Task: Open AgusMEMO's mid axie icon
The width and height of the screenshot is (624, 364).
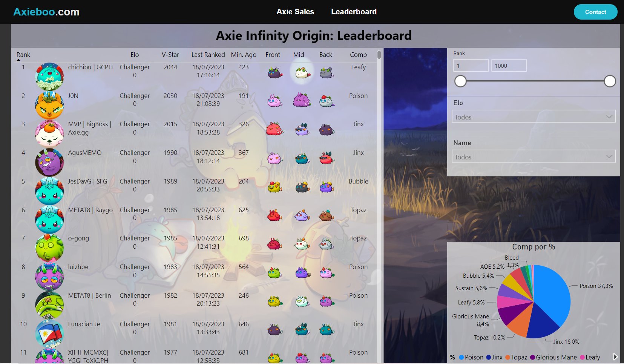Action: click(x=302, y=159)
